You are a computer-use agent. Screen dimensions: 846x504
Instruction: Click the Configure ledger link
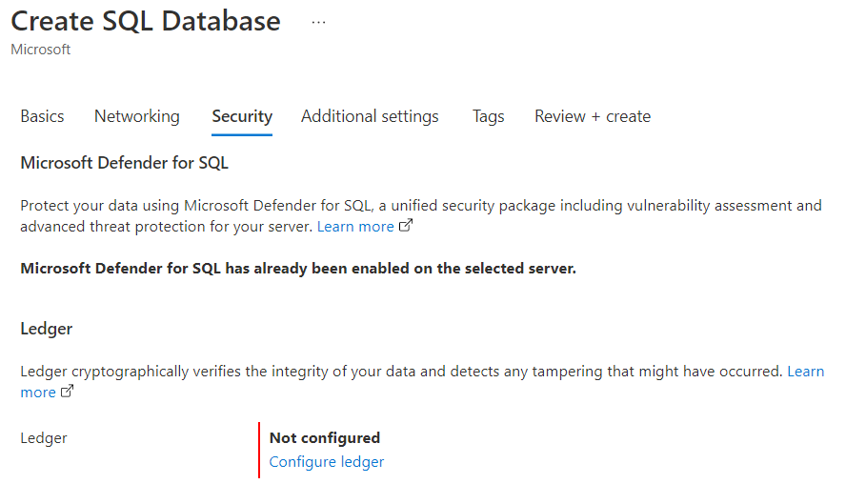(327, 462)
